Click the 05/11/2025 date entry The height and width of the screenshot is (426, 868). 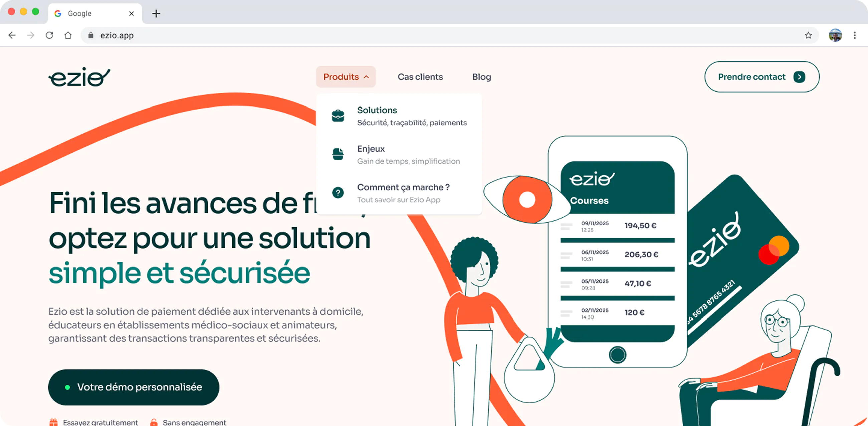click(595, 281)
